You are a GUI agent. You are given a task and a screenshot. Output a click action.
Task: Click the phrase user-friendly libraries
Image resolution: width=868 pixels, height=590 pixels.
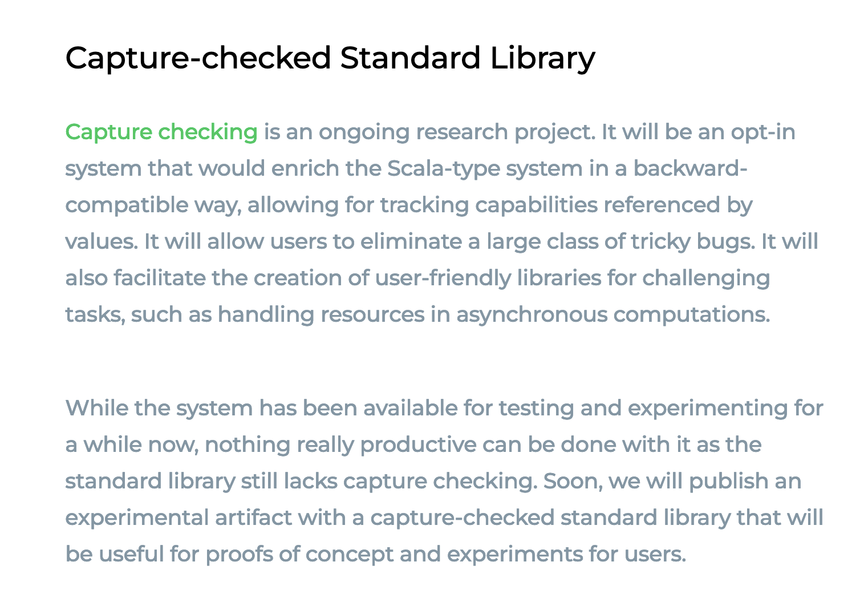click(488, 278)
